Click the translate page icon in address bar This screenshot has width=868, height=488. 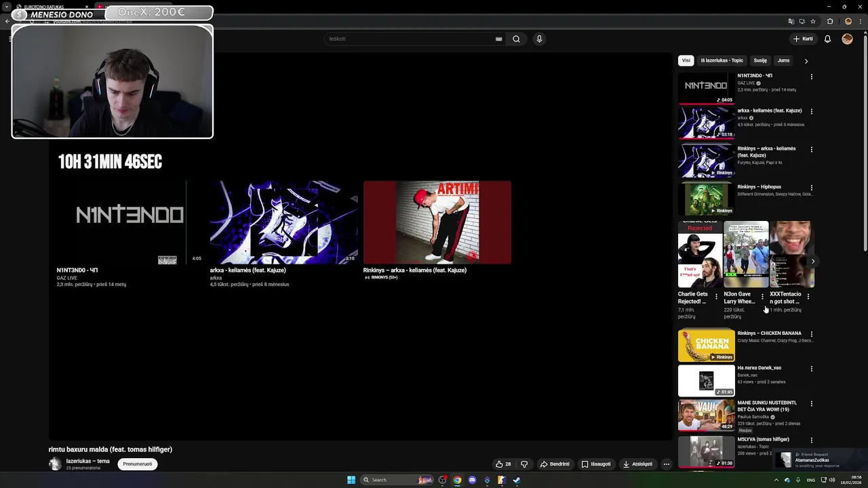[791, 21]
